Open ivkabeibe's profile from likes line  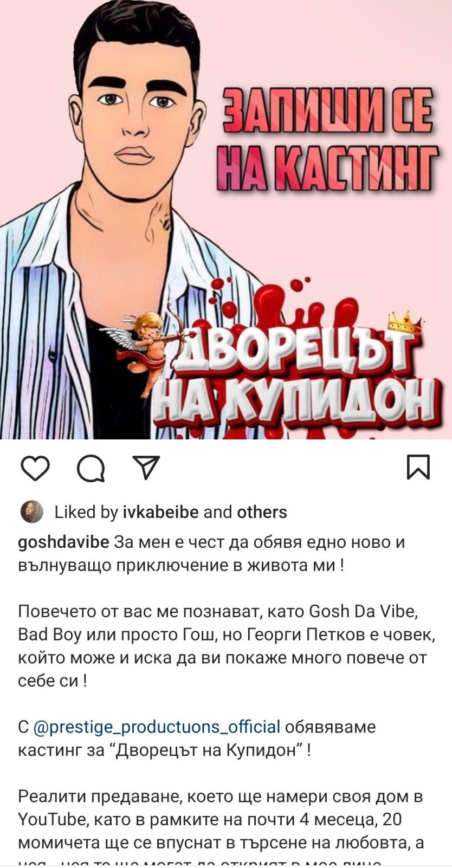click(161, 512)
